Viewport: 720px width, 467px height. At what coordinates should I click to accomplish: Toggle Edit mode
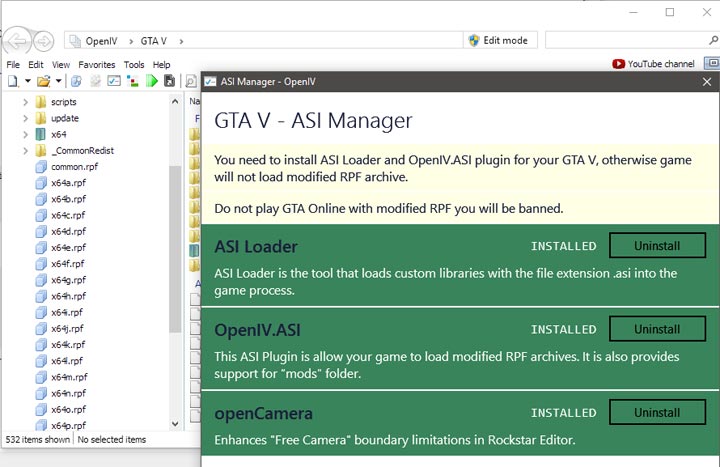[x=502, y=40]
